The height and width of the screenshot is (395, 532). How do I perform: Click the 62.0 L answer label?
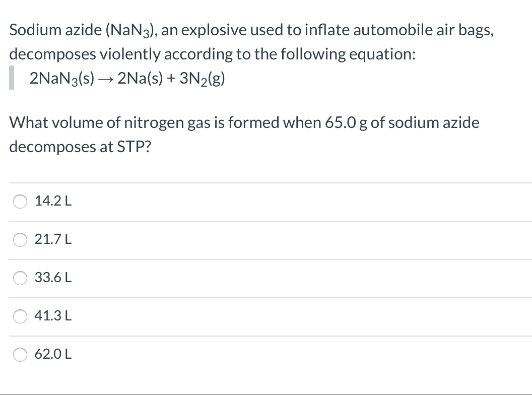[x=52, y=354]
